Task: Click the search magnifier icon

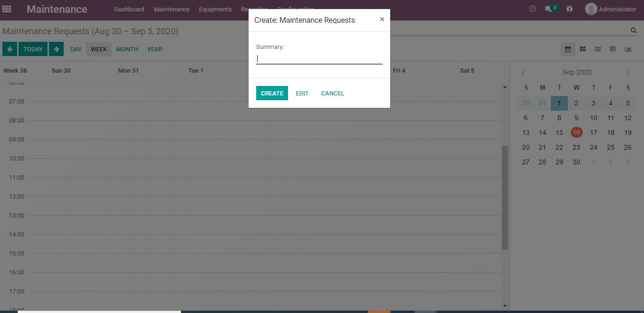Action: 633,30
